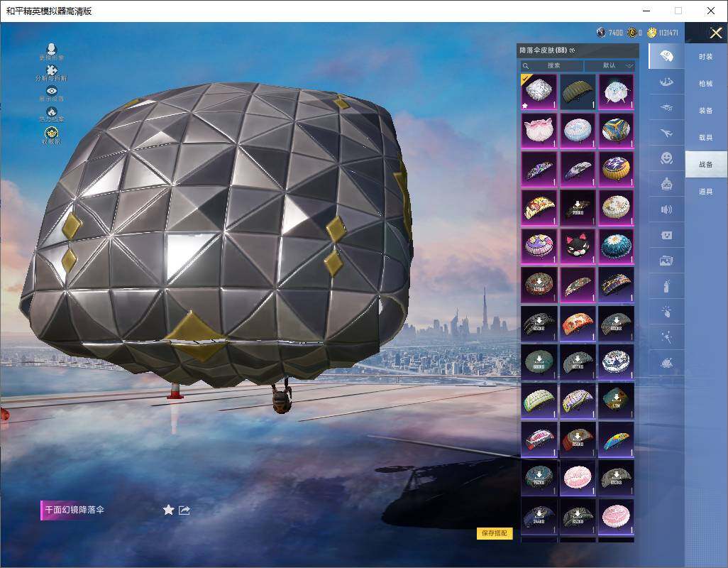
Task: Select the 战备 tab
Action: pos(706,165)
